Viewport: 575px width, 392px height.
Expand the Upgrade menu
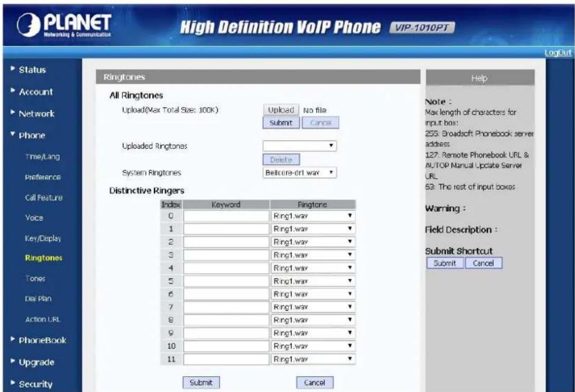point(36,362)
